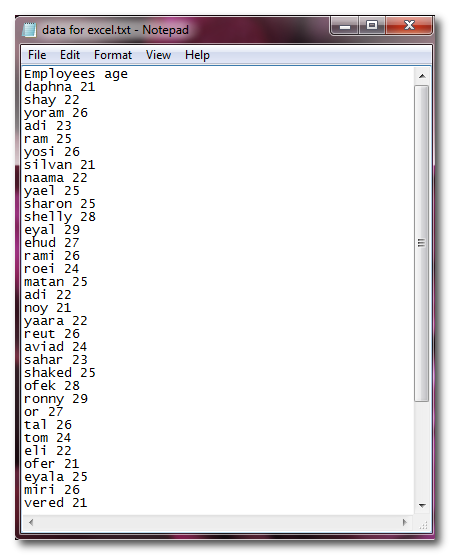Click the line 'naama 22'

[56, 178]
